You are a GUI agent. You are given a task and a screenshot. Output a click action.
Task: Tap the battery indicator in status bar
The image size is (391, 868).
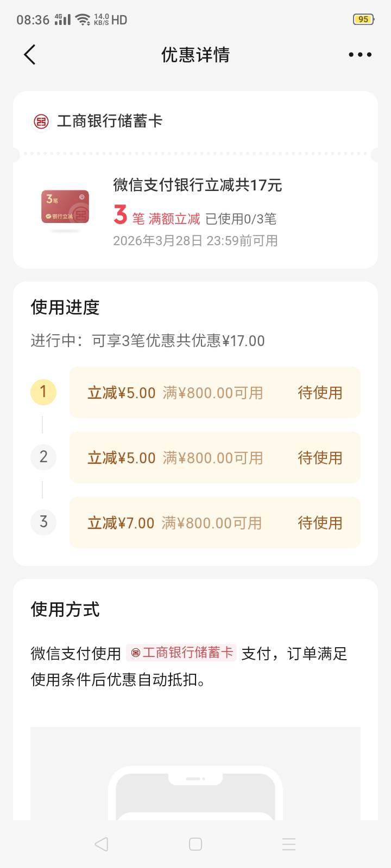pos(363,20)
